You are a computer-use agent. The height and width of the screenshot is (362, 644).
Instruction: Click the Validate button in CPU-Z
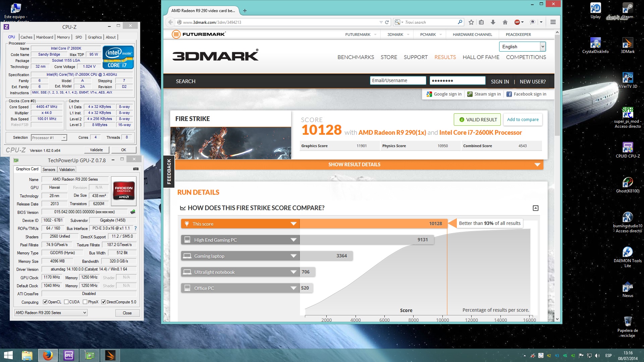point(96,150)
